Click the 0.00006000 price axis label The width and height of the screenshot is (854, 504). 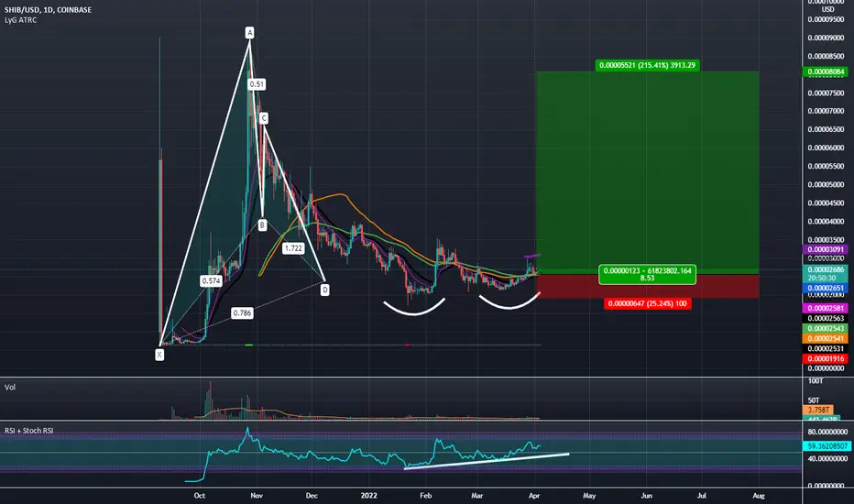point(826,148)
